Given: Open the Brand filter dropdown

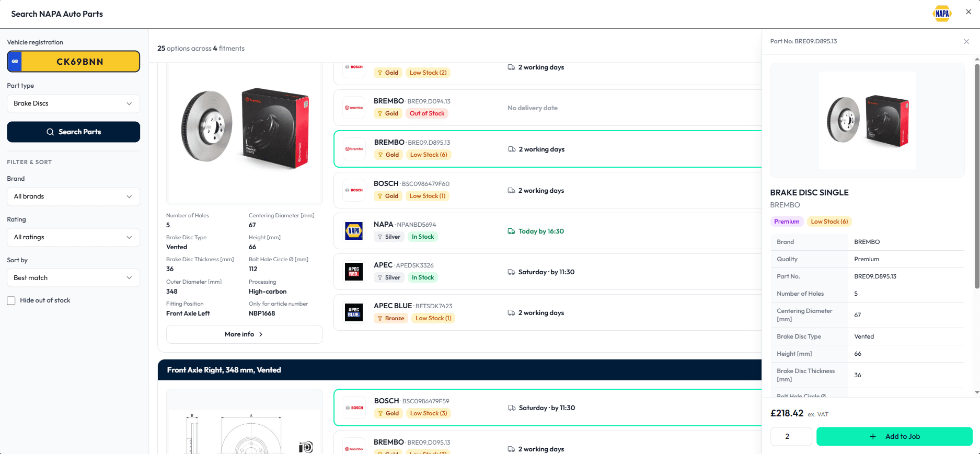Looking at the screenshot, I should [x=73, y=196].
